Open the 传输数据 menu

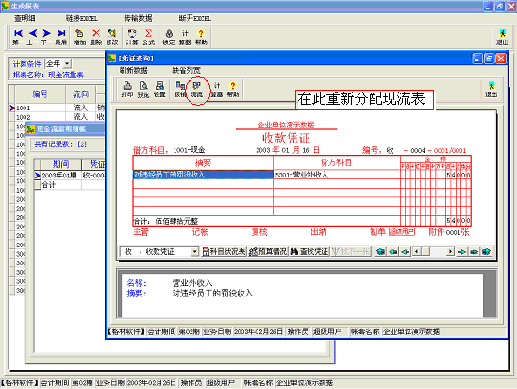(138, 18)
